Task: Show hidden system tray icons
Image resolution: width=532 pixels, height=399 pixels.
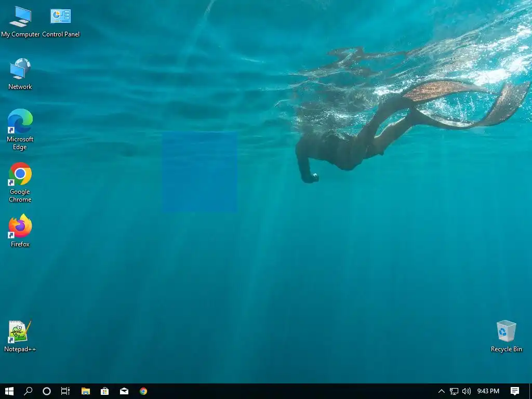Action: [x=442, y=391]
